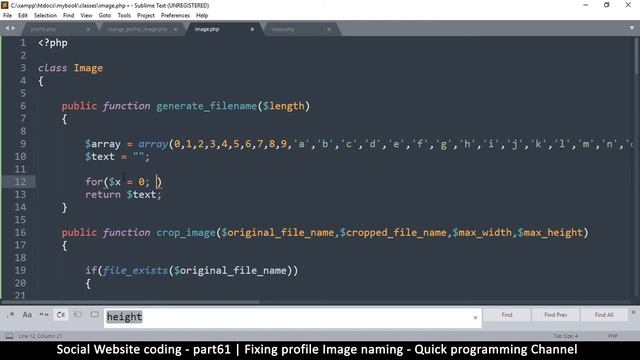Screen dimensions: 640x360
Task: Close the last tab after image.php
Action: (329, 29)
